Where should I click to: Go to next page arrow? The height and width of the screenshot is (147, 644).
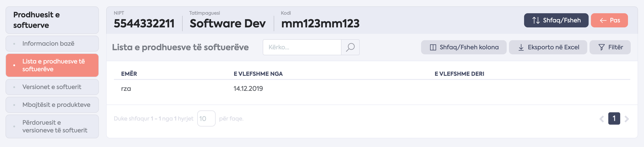627,119
